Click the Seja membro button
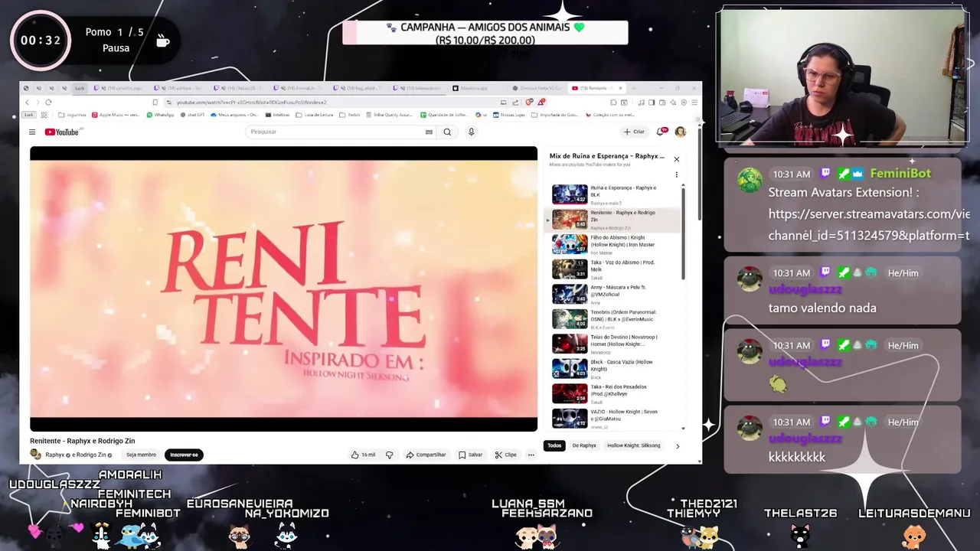 tap(141, 455)
